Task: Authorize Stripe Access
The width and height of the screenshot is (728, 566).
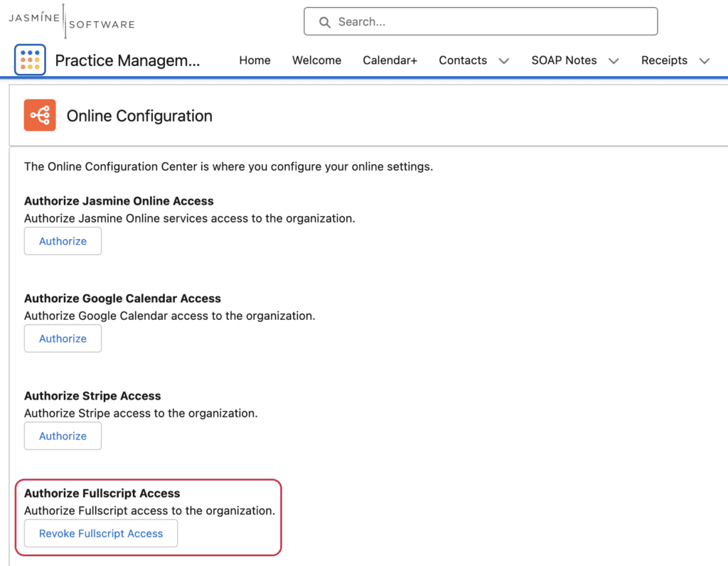Action: [63, 436]
